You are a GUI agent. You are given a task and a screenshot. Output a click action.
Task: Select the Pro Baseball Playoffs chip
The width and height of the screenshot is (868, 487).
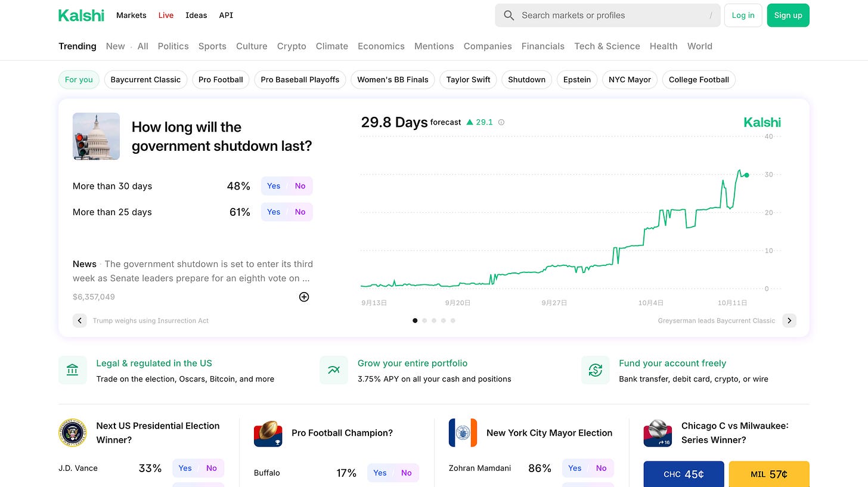300,80
